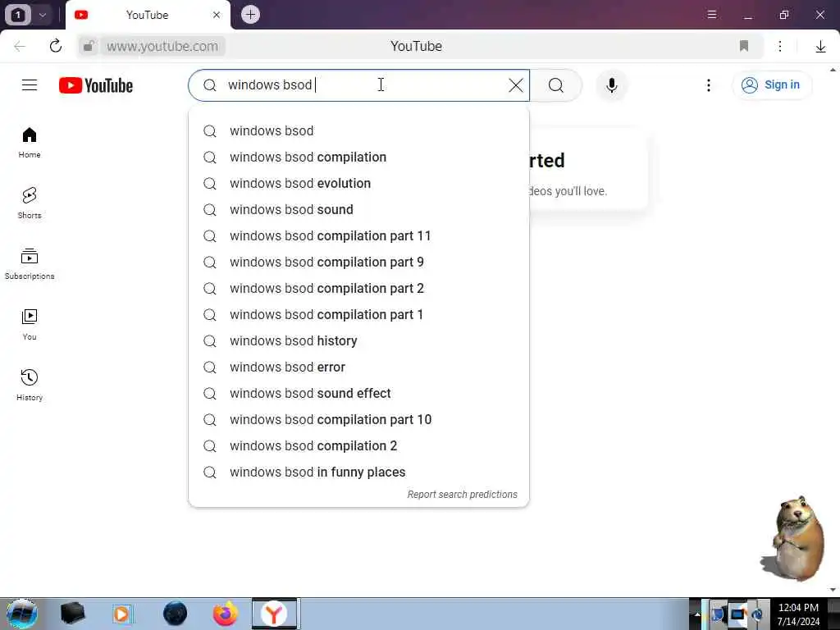Screen dimensions: 840x630
Task: Choose "windows bsod sound effect" suggestion
Action: [x=359, y=393]
